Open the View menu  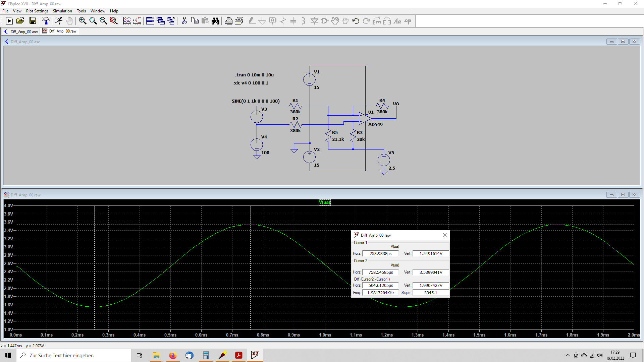pyautogui.click(x=17, y=11)
